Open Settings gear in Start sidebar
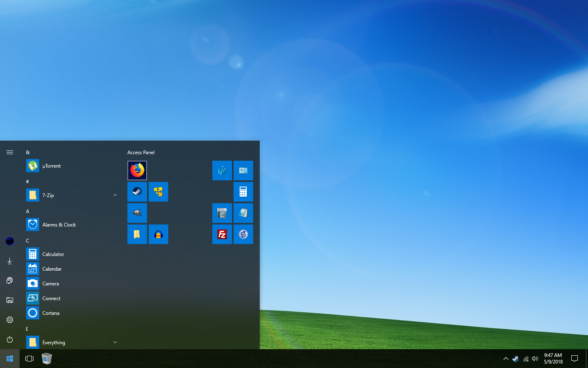The image size is (588, 368). coord(10,320)
